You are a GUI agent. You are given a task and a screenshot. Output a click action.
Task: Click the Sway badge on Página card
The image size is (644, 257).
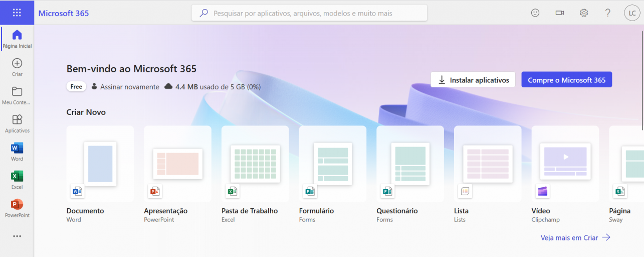[620, 191]
